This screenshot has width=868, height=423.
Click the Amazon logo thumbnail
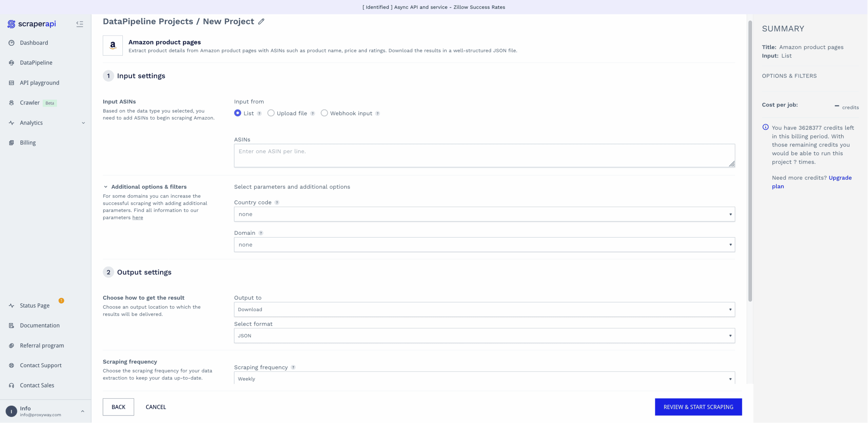tap(113, 45)
